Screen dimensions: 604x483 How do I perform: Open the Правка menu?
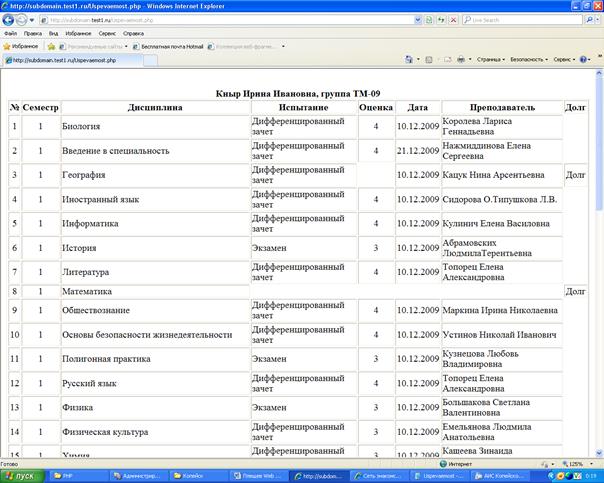[33, 33]
